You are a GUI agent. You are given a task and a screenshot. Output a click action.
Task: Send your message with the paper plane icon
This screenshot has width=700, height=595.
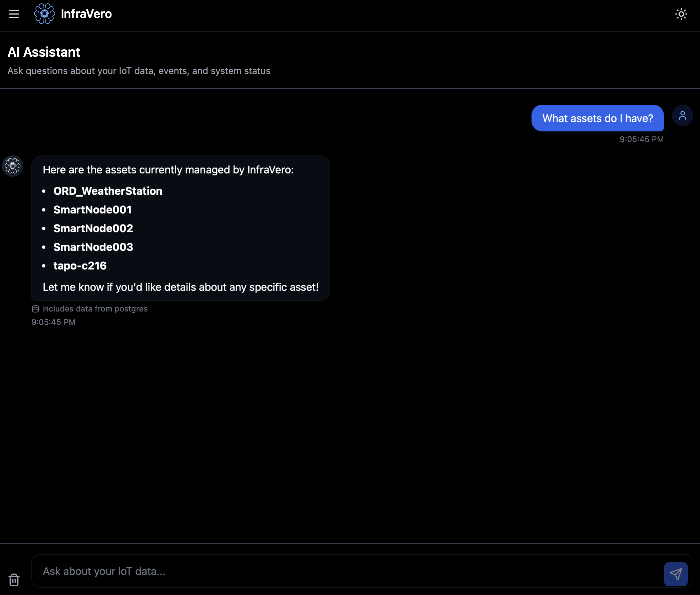676,573
